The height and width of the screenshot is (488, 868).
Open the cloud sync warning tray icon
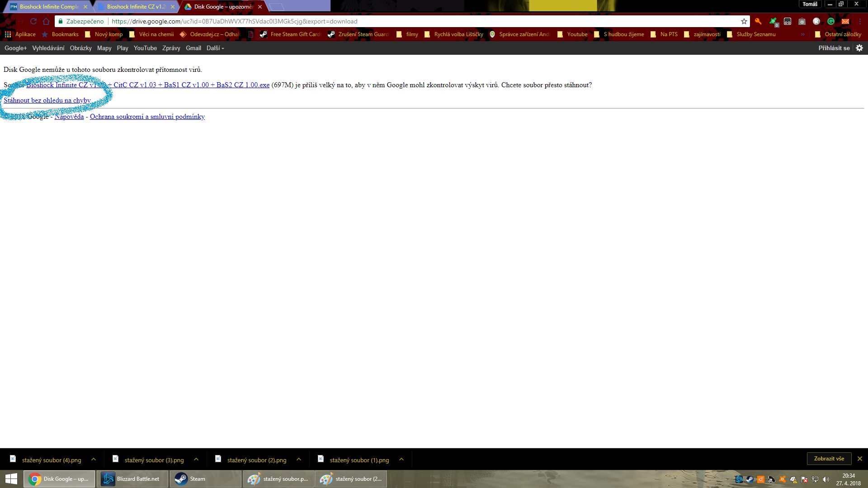click(793, 479)
